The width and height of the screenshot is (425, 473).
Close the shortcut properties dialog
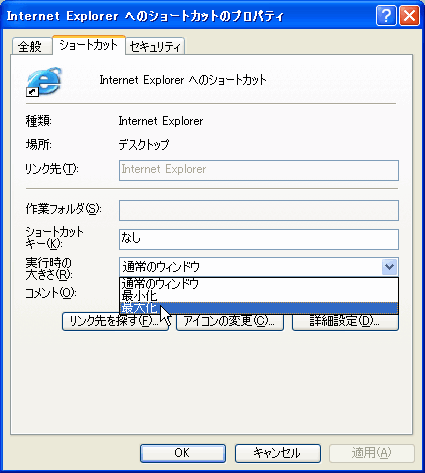click(410, 15)
